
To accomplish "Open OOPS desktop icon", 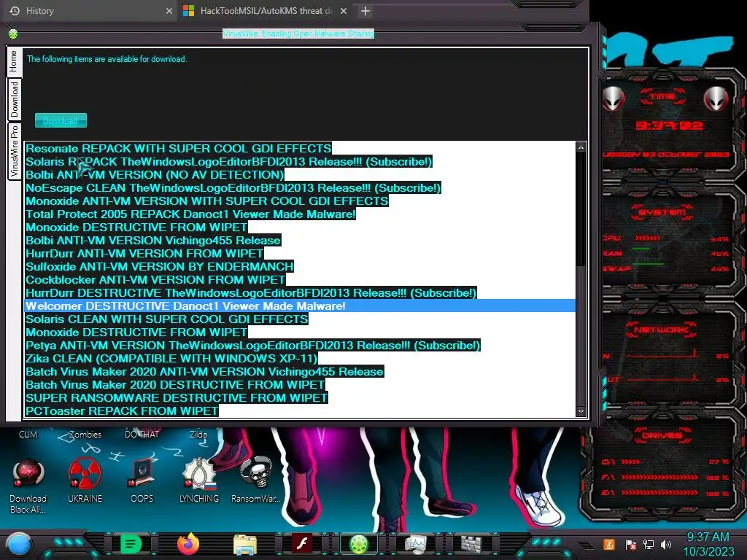I will point(142,481).
